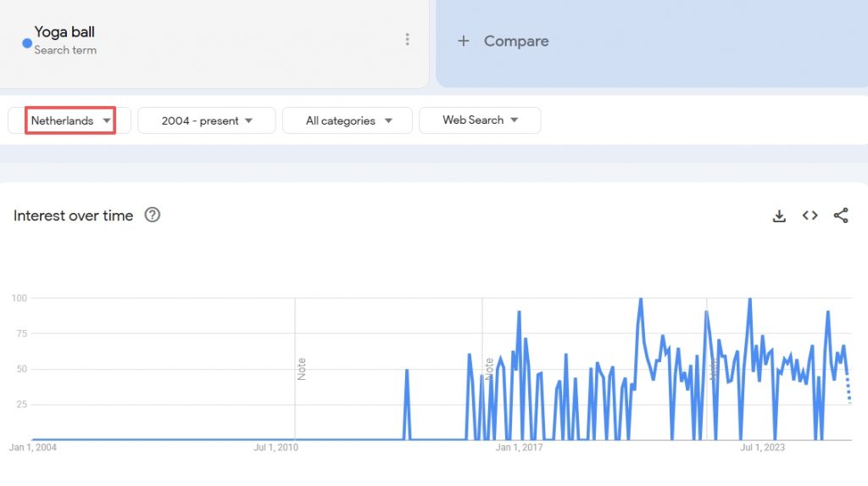Click the Note marker near Jul 1, 2010
The width and height of the screenshot is (868, 486).
click(302, 369)
